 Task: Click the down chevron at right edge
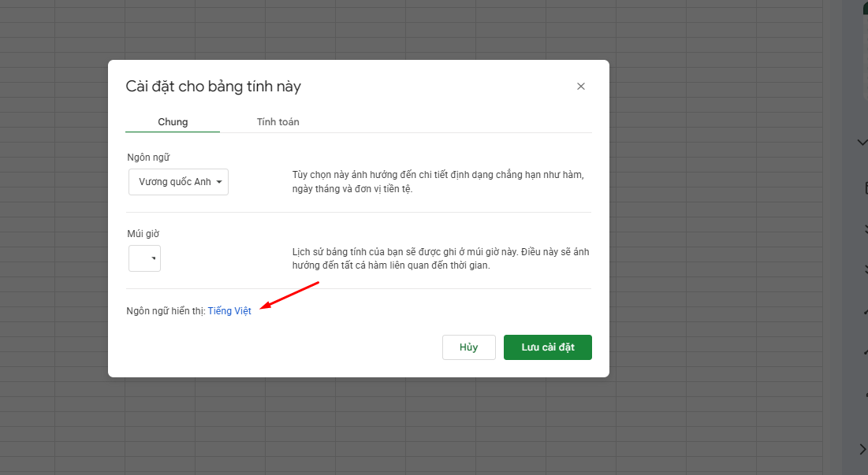point(862,142)
